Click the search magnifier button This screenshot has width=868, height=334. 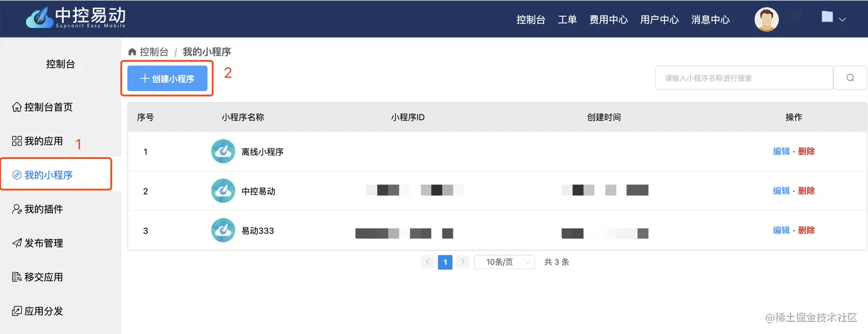pyautogui.click(x=850, y=78)
